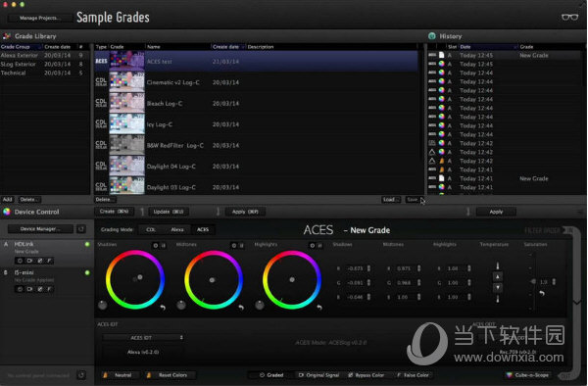Click HDLink Bypass Color icon

tap(40, 261)
